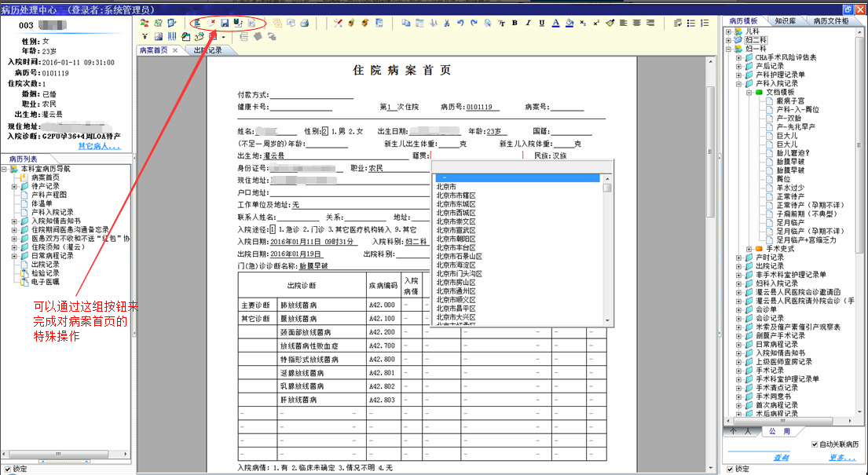Switch to the 出院记录 document tab

click(x=207, y=49)
